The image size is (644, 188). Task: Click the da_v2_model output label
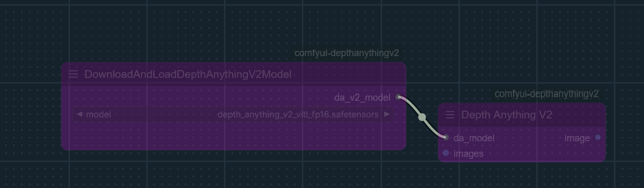coord(362,97)
